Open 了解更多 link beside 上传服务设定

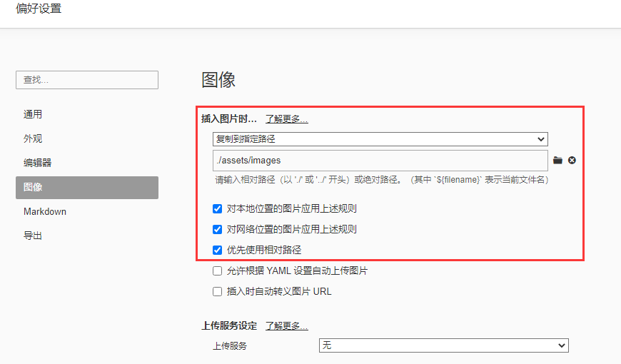[287, 326]
